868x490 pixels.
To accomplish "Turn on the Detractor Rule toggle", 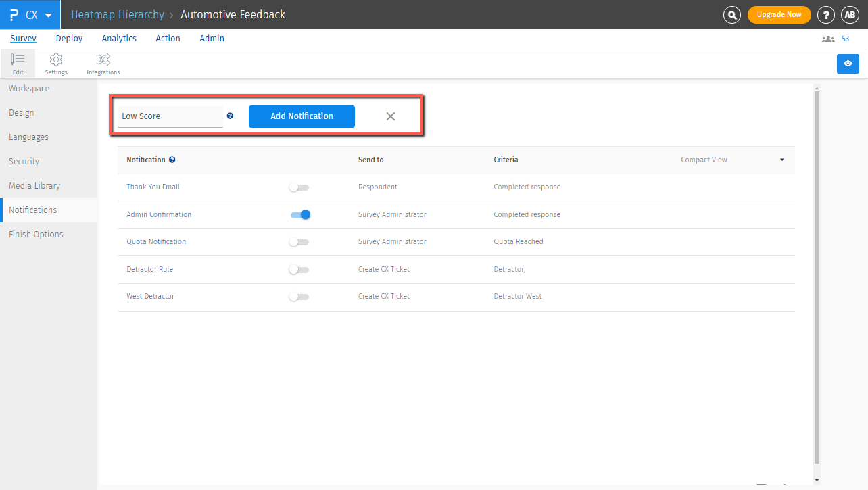I will [x=299, y=269].
